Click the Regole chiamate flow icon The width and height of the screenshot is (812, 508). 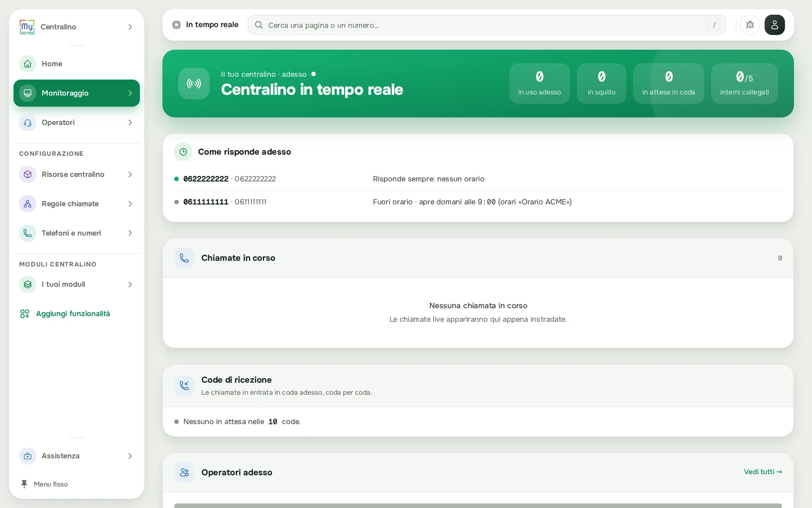[x=27, y=204]
